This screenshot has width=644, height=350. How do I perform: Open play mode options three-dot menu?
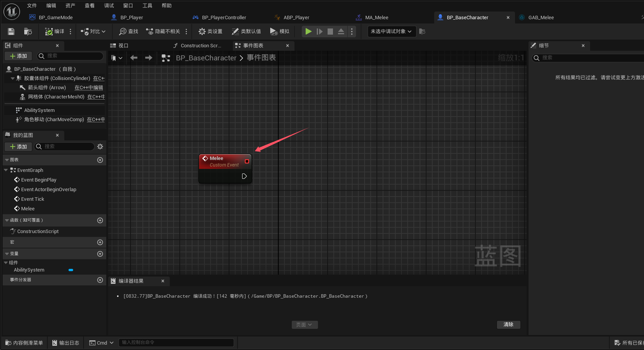coord(352,32)
